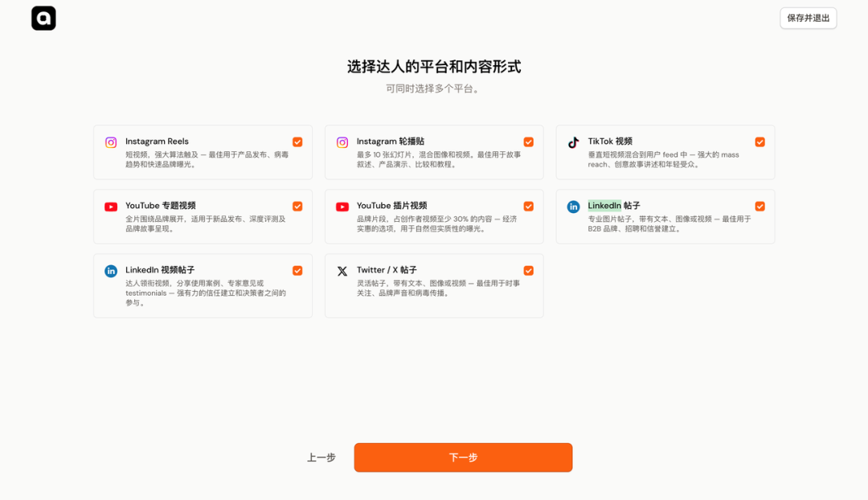Click the TikTok card description about mass reach
This screenshot has height=500, width=868.
[664, 159]
